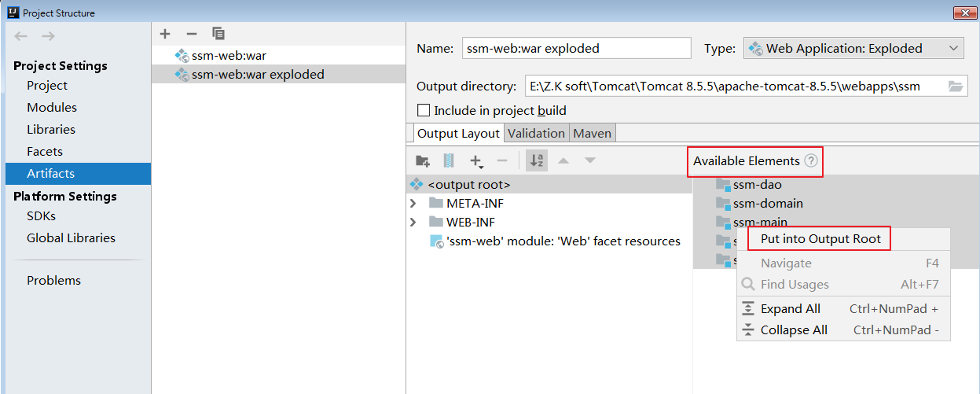Open Global Libraries settings
The width and height of the screenshot is (980, 394).
[71, 238]
